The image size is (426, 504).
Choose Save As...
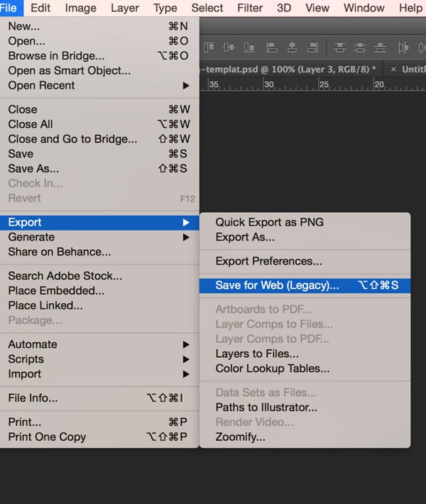(99, 168)
